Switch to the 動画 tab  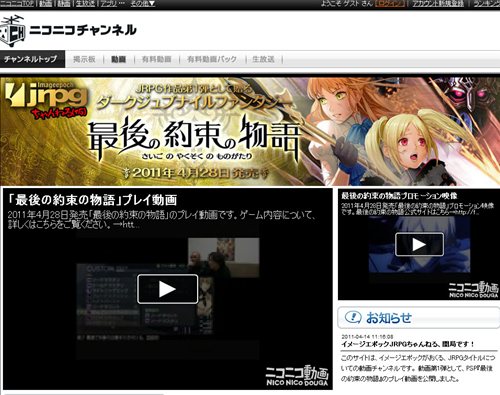(x=118, y=59)
